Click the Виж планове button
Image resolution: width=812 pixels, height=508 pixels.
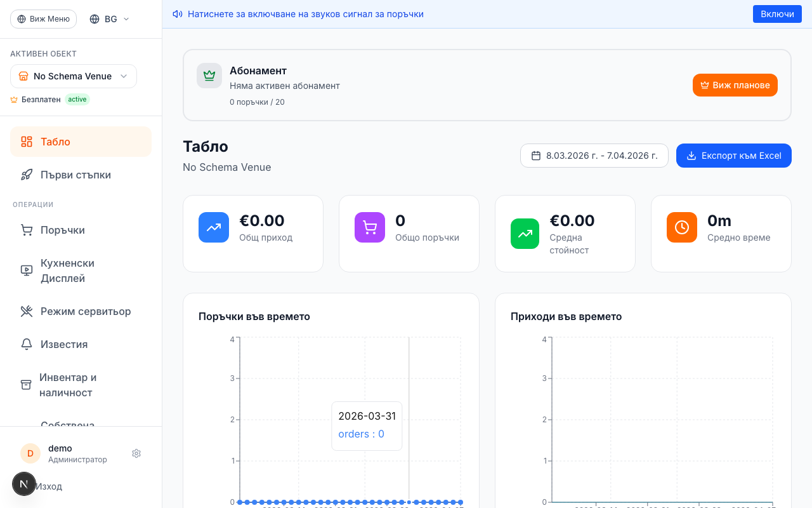click(735, 85)
